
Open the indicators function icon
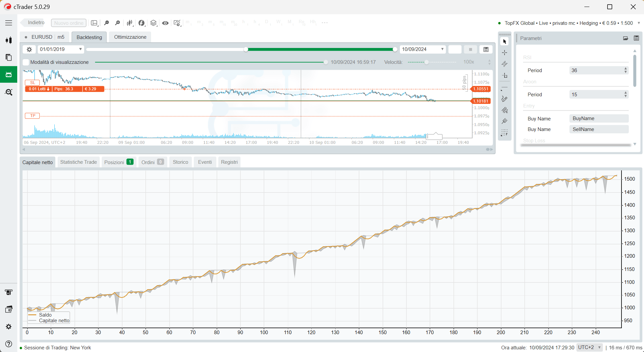[141, 23]
